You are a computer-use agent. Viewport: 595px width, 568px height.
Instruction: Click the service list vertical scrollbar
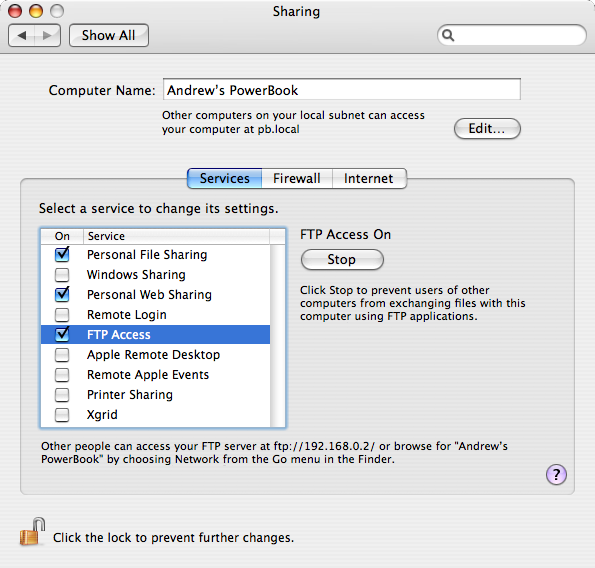pyautogui.click(x=277, y=336)
